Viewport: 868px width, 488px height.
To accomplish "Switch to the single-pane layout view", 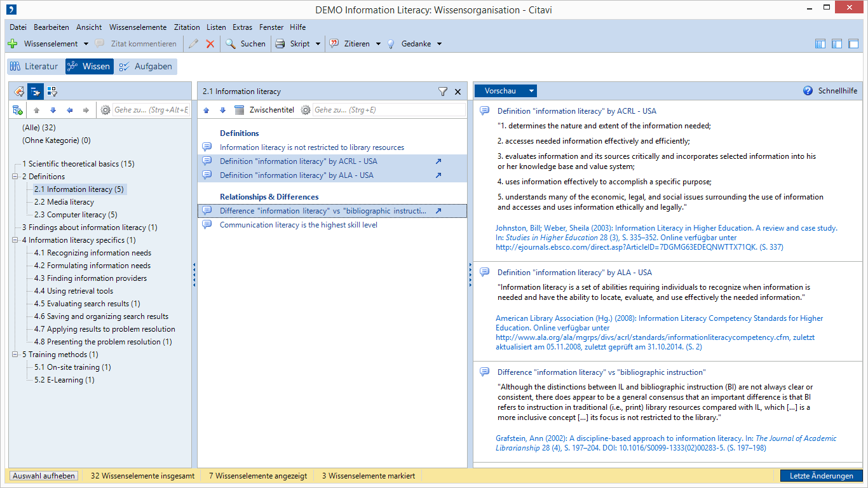I will click(853, 44).
